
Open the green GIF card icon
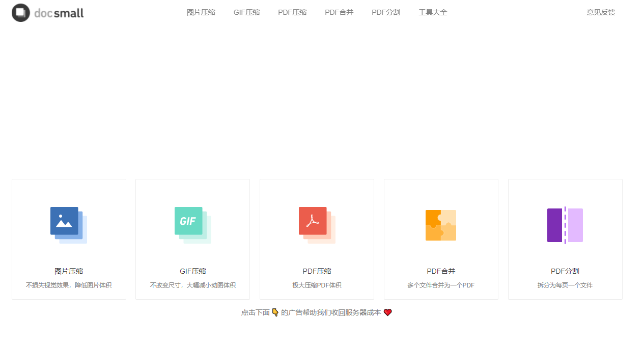pos(193,225)
